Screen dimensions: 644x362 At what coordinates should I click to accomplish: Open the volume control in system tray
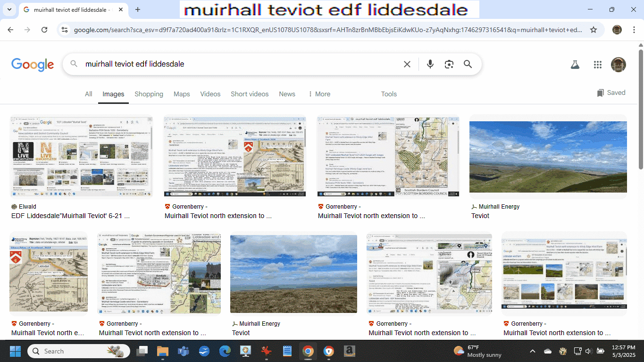coord(588,351)
